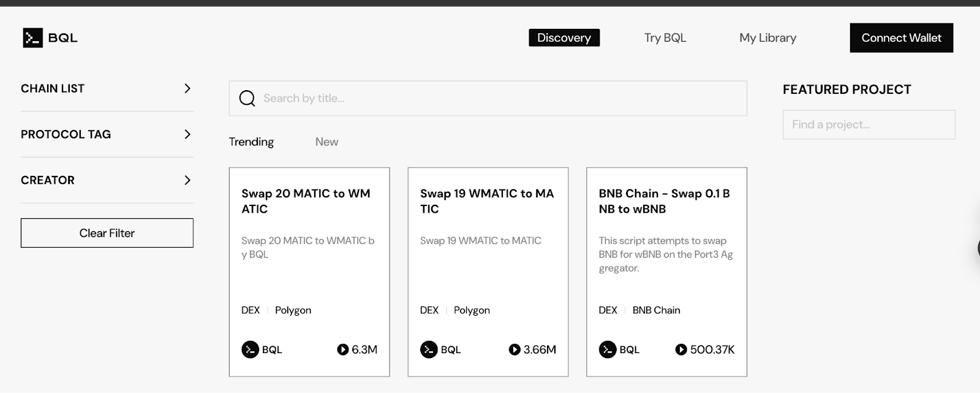The image size is (980, 393).
Task: Select the Trending tab
Action: coord(251,142)
